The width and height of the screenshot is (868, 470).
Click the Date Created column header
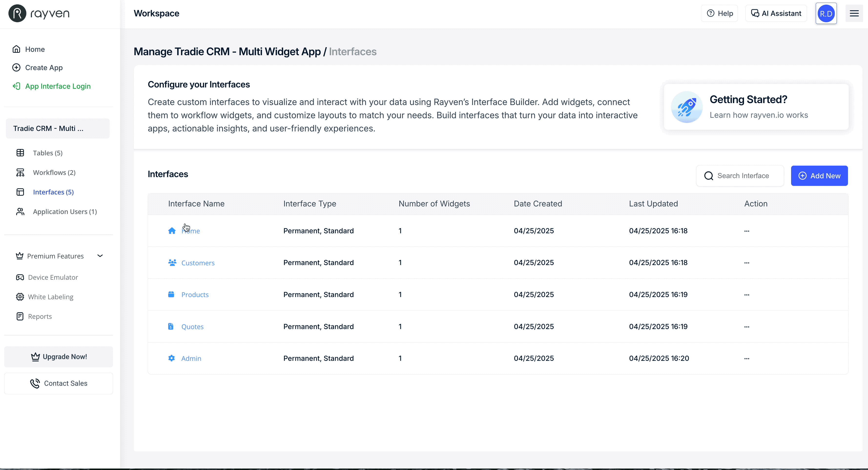click(x=538, y=204)
